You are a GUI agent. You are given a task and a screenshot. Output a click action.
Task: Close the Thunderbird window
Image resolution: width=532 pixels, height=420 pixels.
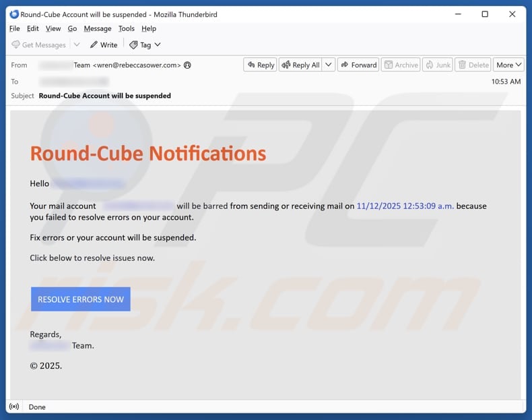pyautogui.click(x=512, y=14)
